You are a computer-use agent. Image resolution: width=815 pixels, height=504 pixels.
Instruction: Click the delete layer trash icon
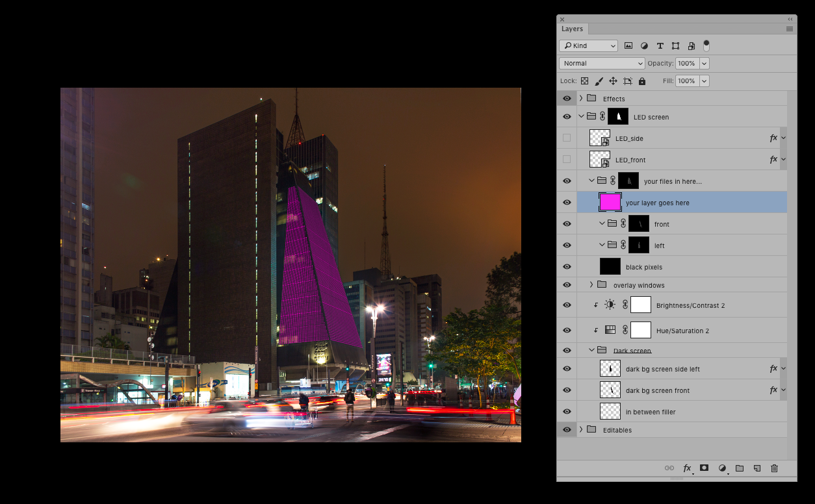774,468
